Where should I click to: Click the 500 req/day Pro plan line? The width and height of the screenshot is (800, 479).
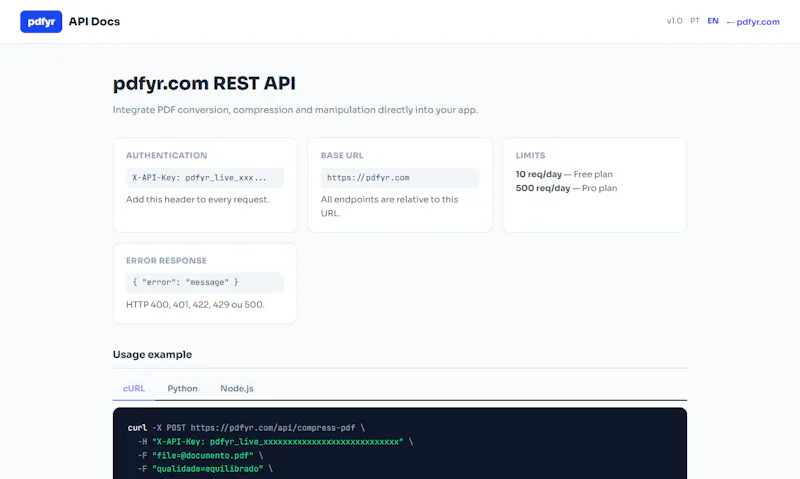click(x=566, y=188)
